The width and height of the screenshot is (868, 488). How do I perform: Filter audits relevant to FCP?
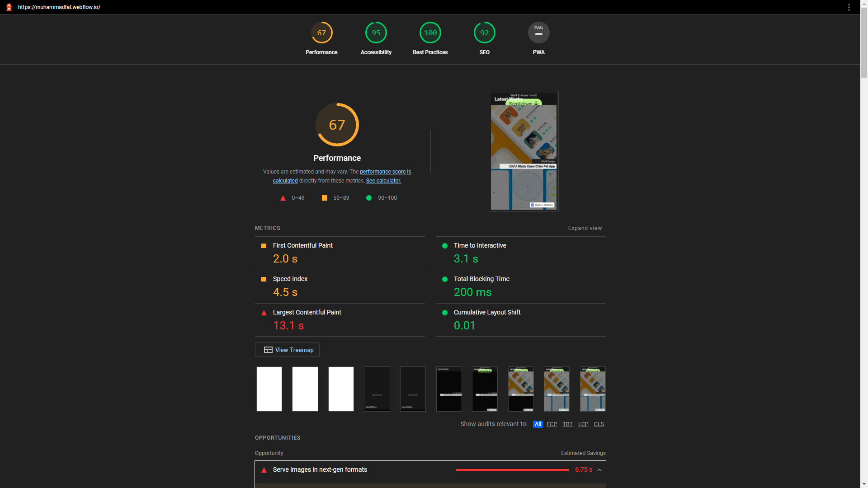point(552,424)
